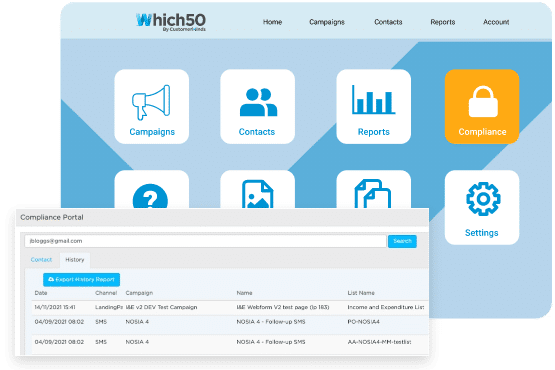Viewport: 555px width, 370px height.
Task: Select the I&E v2 DEV Test Campaign row
Action: pyautogui.click(x=230, y=307)
